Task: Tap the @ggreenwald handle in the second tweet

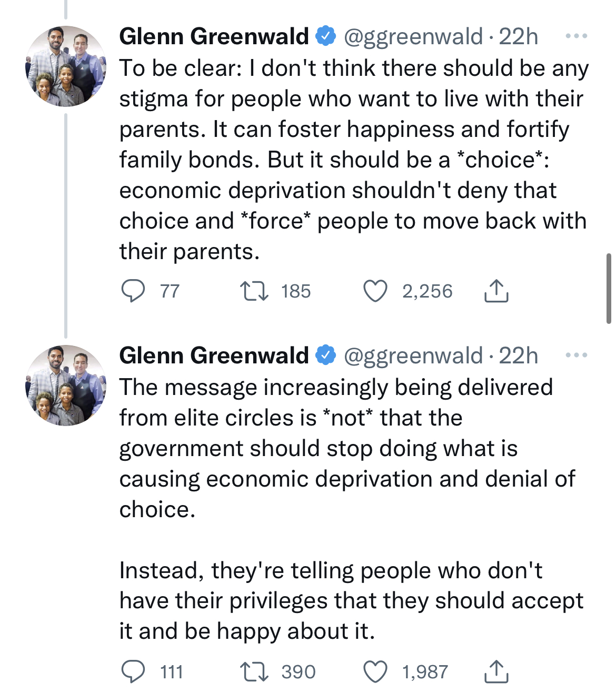Action: pyautogui.click(x=413, y=356)
